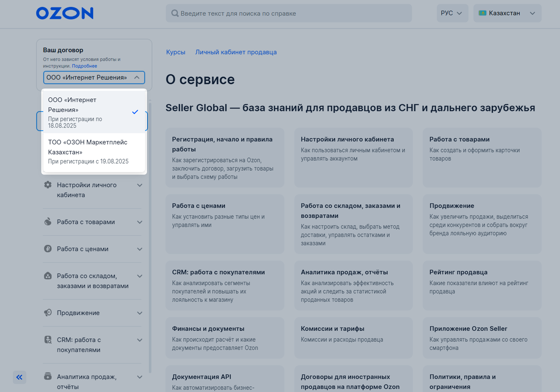The height and width of the screenshot is (392, 560).
Task: Expand Работа с товарами sidebar chevron
Action: click(140, 222)
